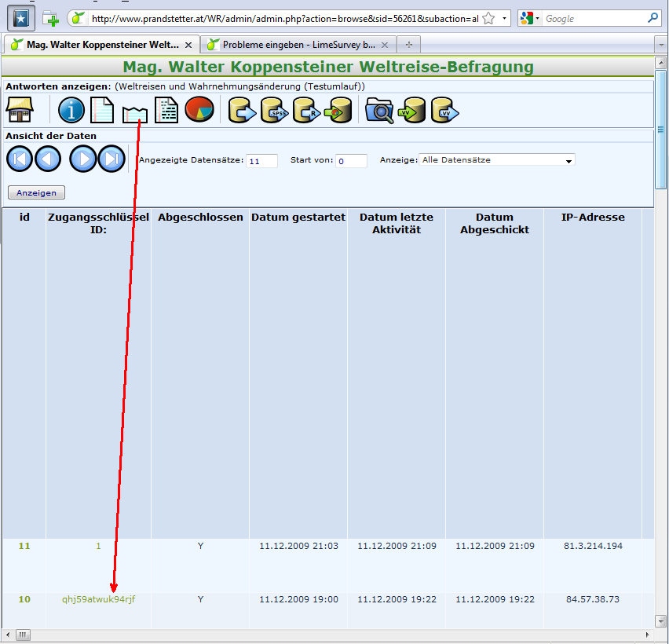Viewport: 669px width, 644px height.
Task: Open the Anzeige 'Alle Datensätze' dropdown
Action: tap(496, 160)
